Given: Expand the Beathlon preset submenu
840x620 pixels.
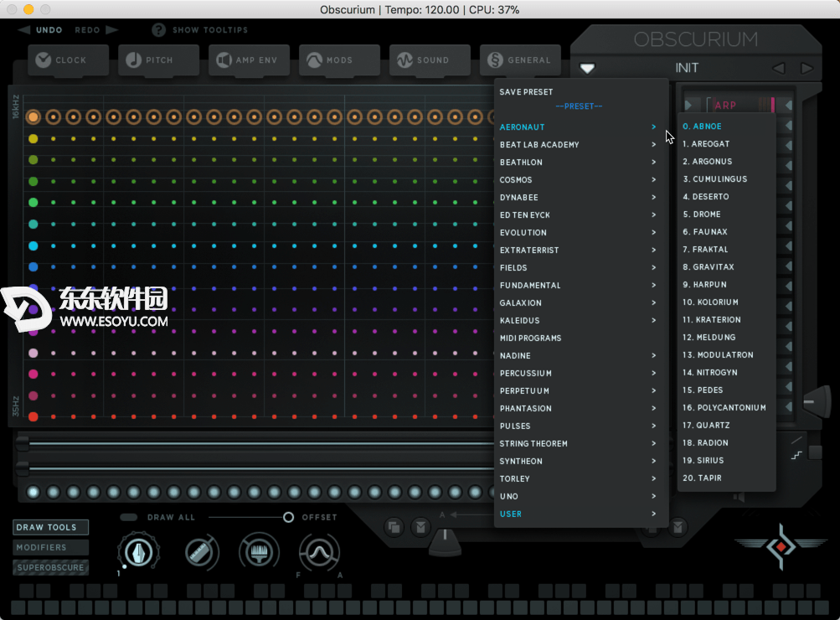Looking at the screenshot, I should [580, 163].
